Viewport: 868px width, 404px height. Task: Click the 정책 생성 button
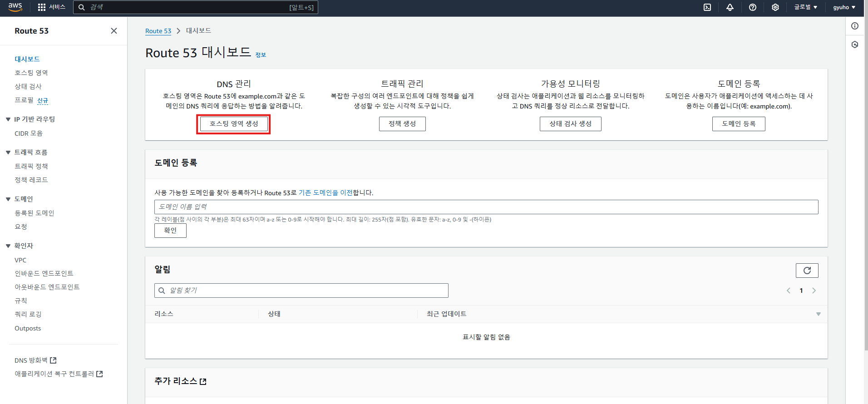[x=402, y=124]
